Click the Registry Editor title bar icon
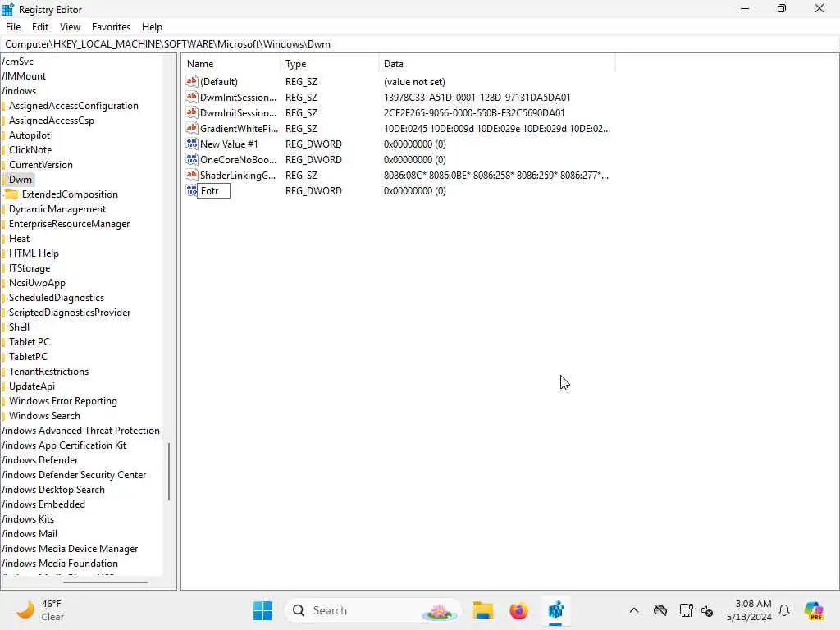 click(7, 9)
